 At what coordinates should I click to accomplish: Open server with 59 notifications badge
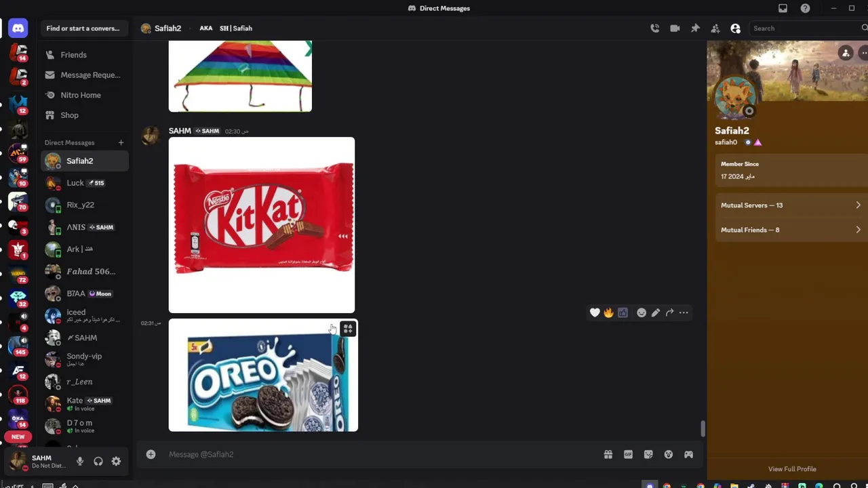point(18,152)
